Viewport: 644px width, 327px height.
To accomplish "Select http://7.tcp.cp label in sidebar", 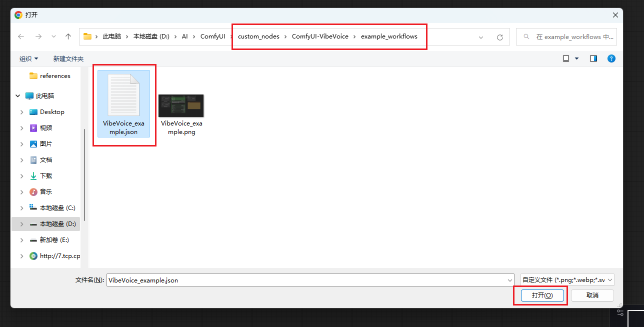I will pos(60,256).
